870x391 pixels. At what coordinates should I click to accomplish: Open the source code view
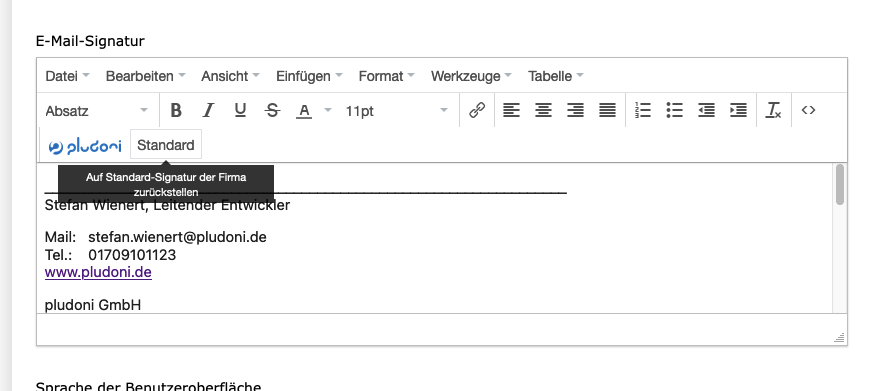point(808,110)
